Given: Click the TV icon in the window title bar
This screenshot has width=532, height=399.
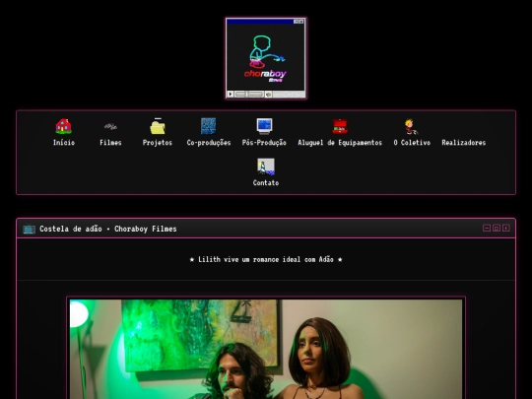Looking at the screenshot, I should coord(30,229).
